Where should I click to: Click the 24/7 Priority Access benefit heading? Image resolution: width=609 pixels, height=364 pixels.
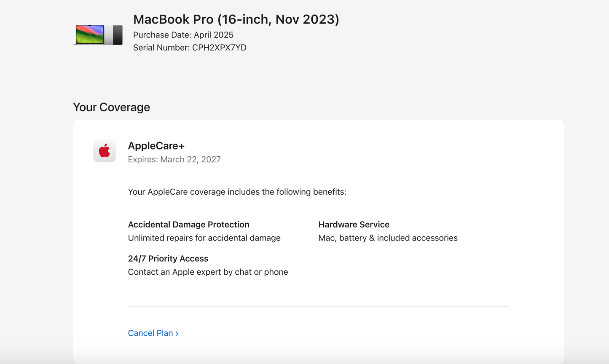(168, 258)
